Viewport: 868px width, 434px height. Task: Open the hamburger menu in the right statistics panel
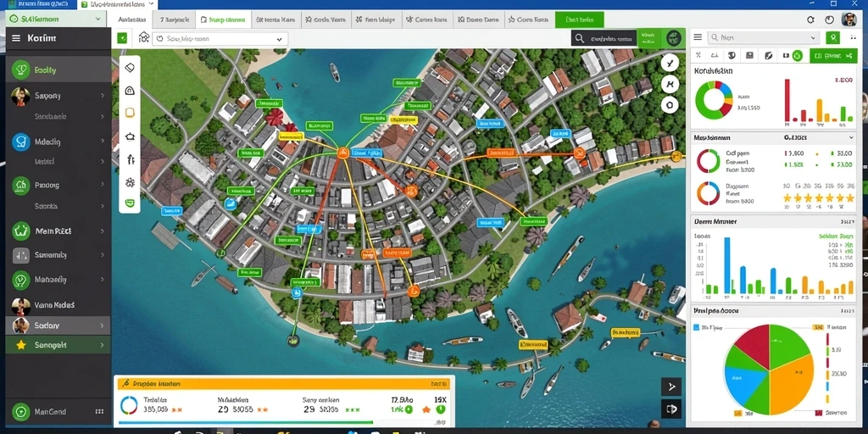coord(698,37)
